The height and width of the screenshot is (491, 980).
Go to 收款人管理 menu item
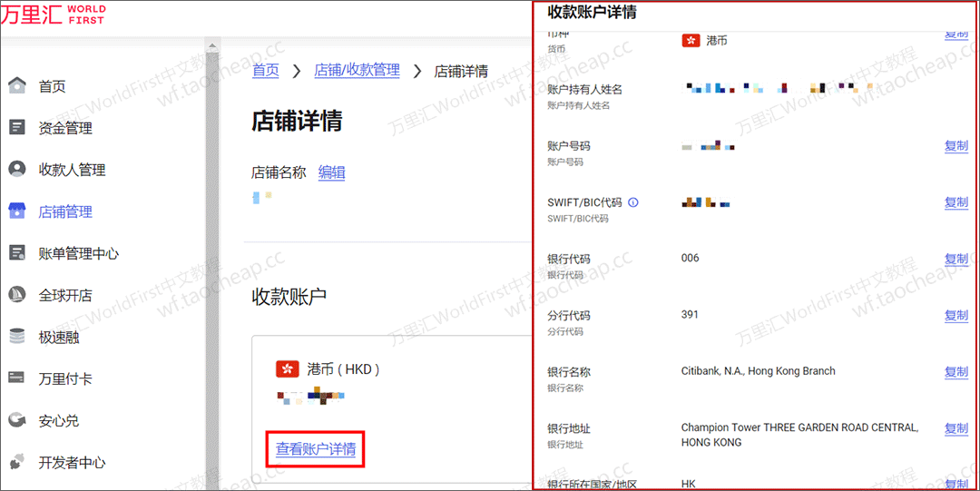click(x=72, y=170)
